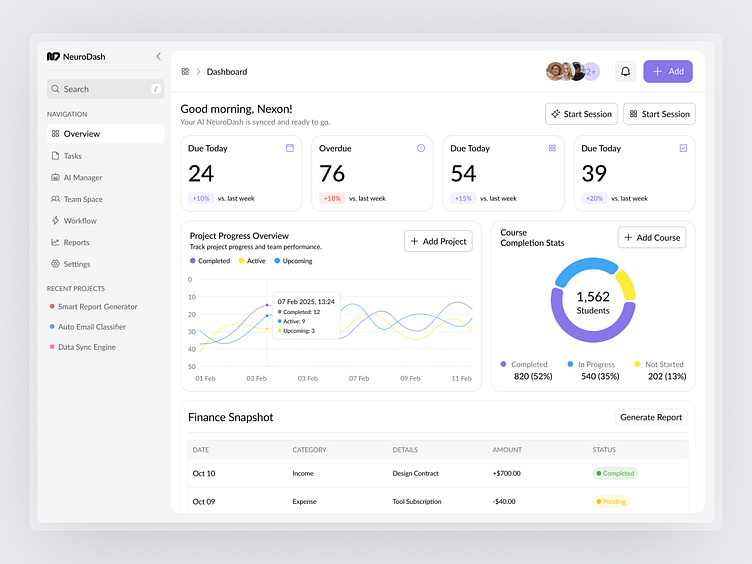
Task: Click the grid icon on Due Today 54 card
Action: click(552, 148)
